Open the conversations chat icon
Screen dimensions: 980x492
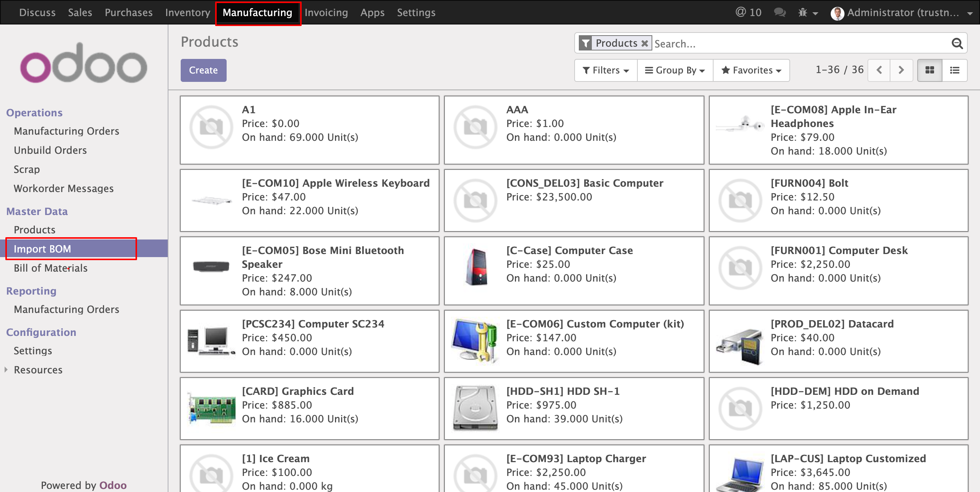coord(779,12)
